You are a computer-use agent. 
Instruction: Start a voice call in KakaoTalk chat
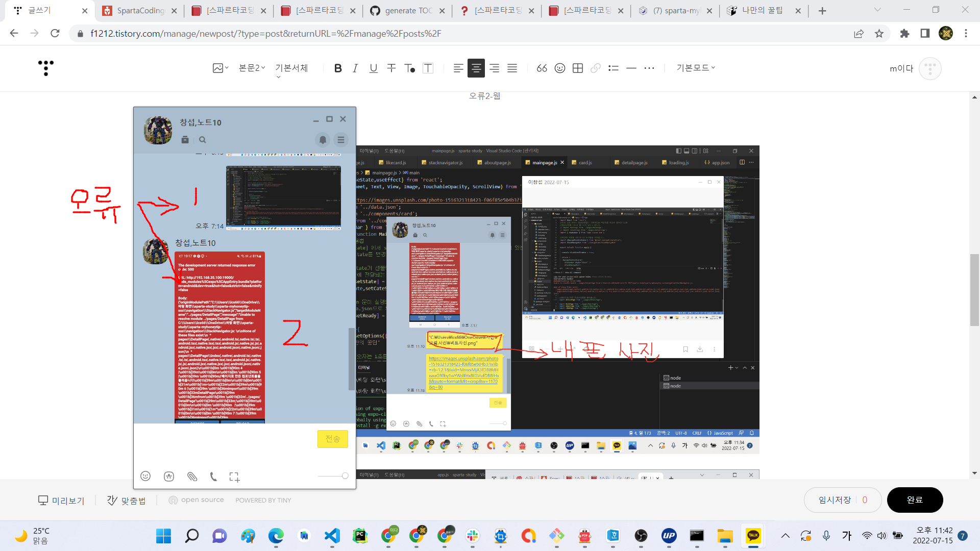click(213, 477)
